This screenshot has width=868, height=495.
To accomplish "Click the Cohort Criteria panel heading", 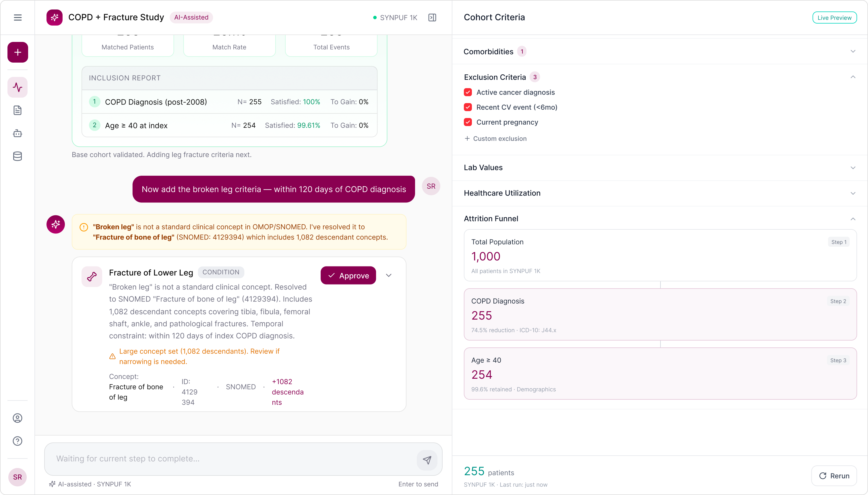I will point(494,17).
